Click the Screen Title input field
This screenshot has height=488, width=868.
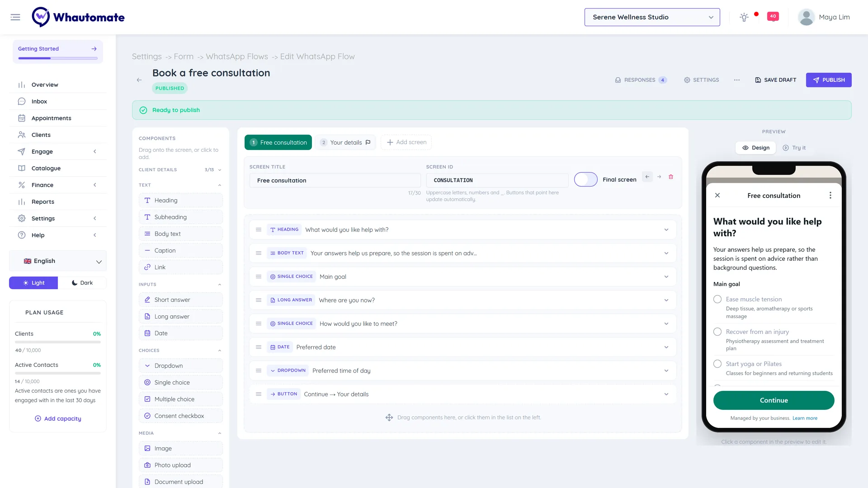(x=335, y=180)
